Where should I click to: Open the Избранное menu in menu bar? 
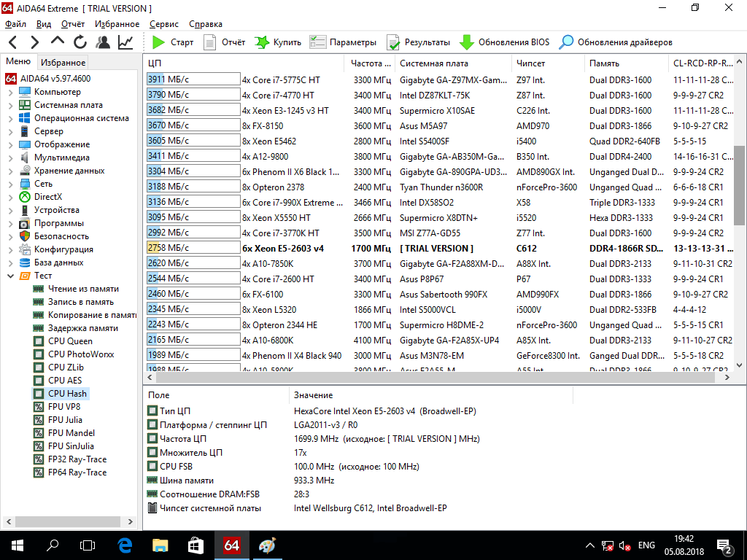tap(117, 24)
